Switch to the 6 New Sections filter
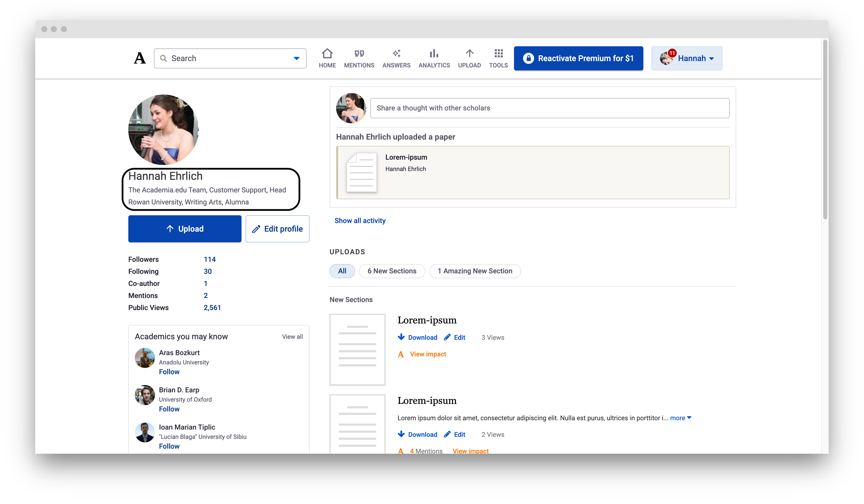 pos(391,271)
